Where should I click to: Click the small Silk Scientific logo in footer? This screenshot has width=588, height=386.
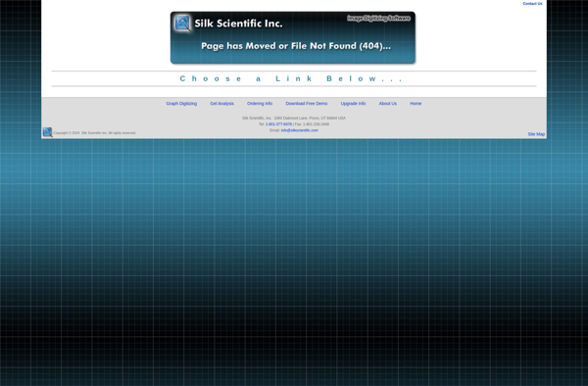click(48, 132)
